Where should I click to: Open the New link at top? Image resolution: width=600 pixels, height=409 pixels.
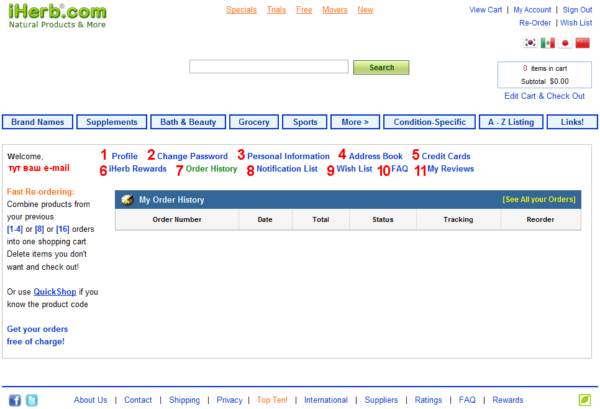pos(365,10)
